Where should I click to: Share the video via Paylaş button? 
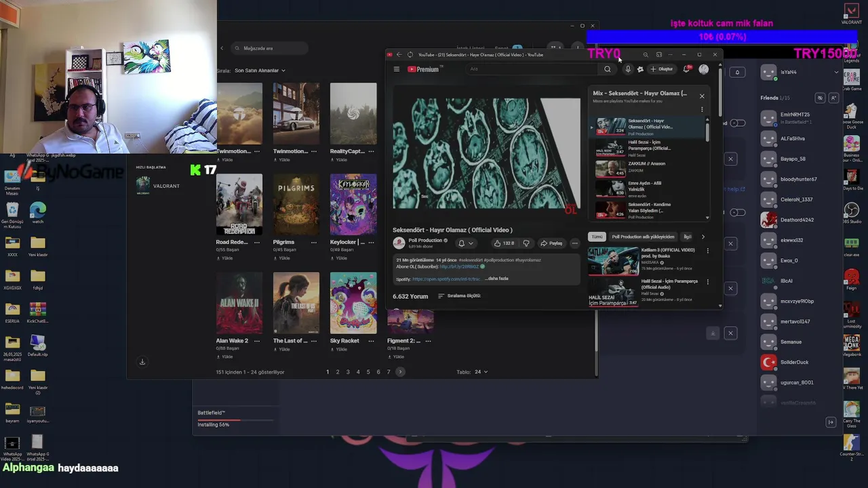coord(552,243)
